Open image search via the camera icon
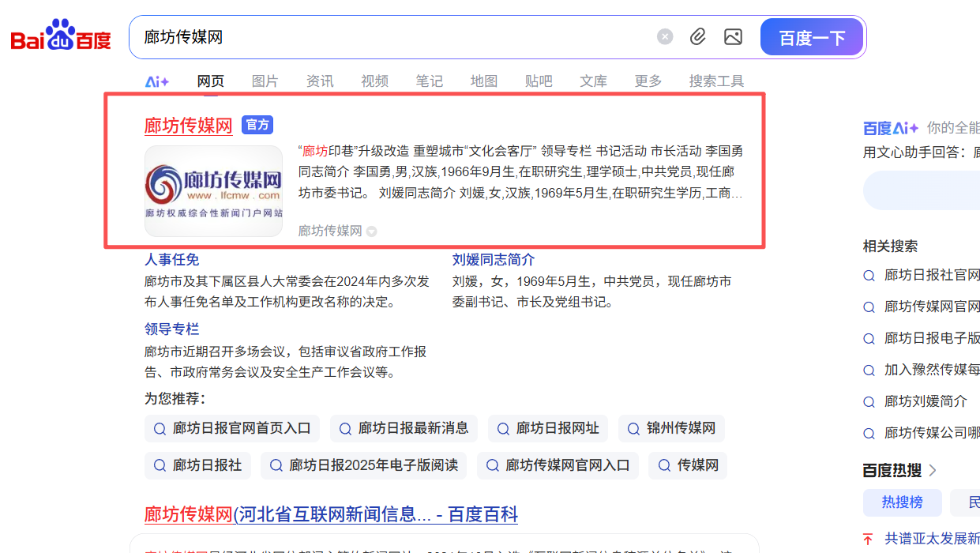 (733, 36)
